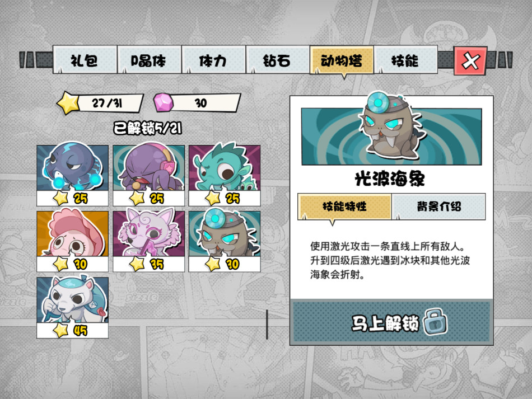
Task: Close the shop panel with red X
Action: (x=470, y=61)
